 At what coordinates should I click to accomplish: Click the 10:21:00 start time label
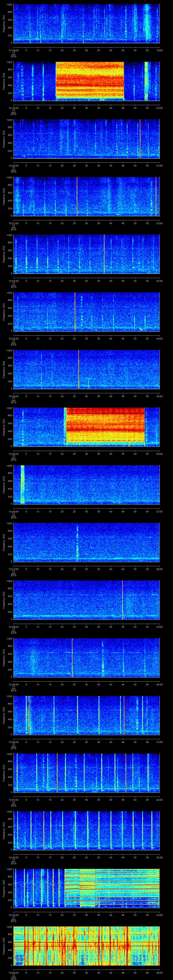pos(13,223)
